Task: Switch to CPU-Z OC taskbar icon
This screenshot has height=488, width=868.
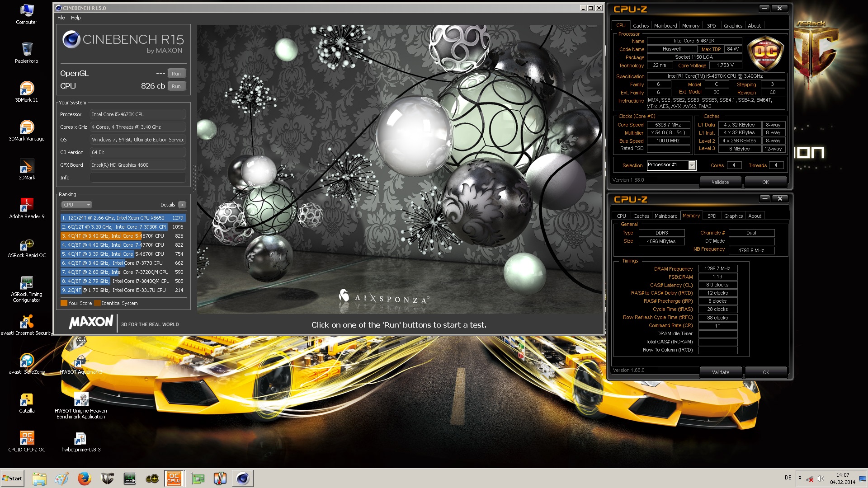Action: [x=174, y=478]
